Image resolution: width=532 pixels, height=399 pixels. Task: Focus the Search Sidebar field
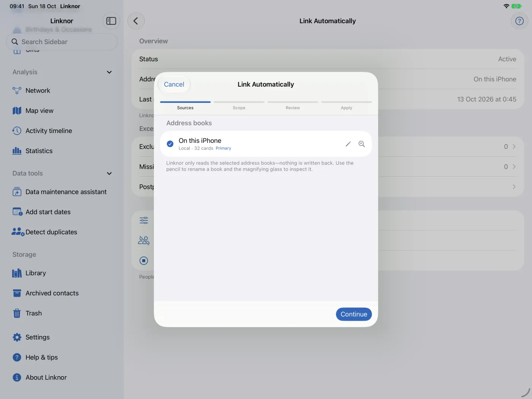[x=62, y=42]
